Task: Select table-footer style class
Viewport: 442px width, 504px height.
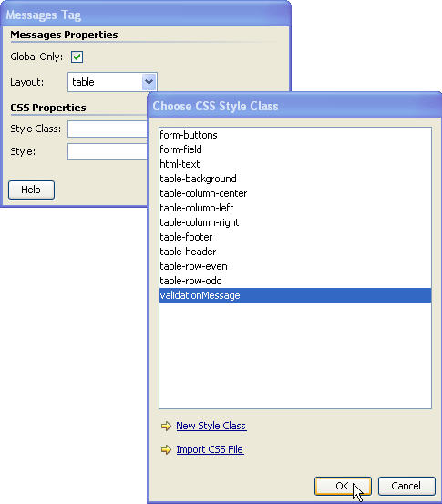Action: 294,237
